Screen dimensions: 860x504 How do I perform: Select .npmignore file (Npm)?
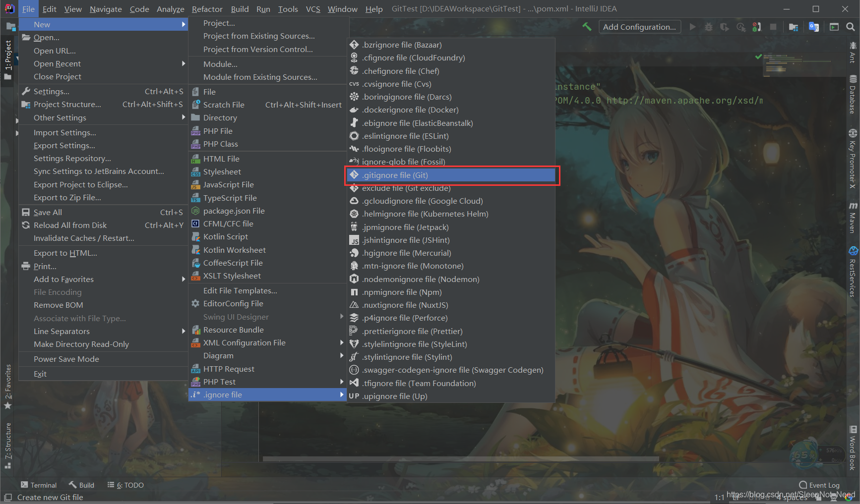(x=451, y=292)
